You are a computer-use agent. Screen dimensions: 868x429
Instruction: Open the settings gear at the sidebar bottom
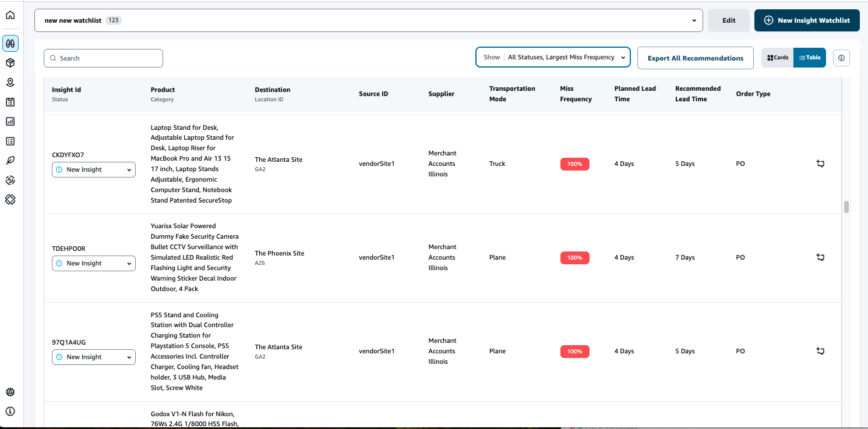(x=10, y=392)
